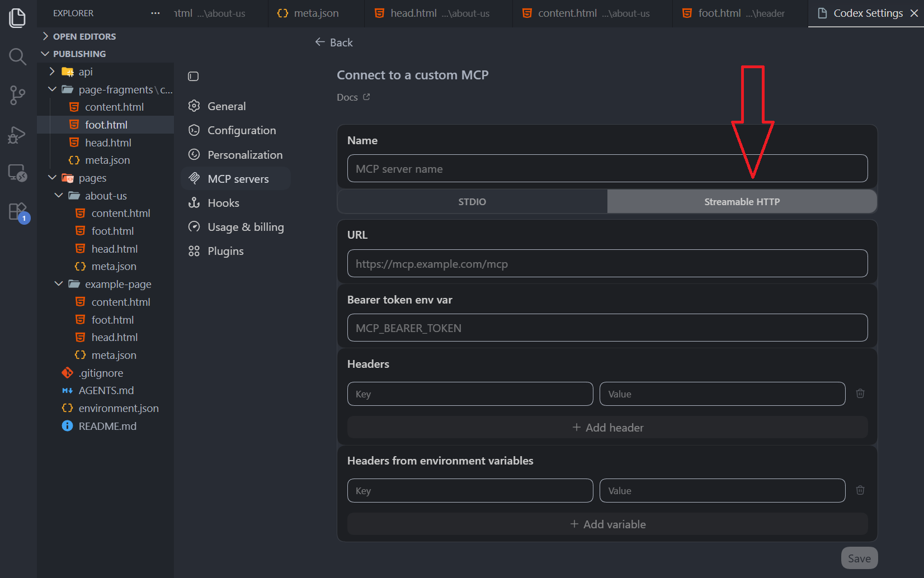This screenshot has width=924, height=578.
Task: Click the Explorer more actions ellipsis
Action: (155, 13)
